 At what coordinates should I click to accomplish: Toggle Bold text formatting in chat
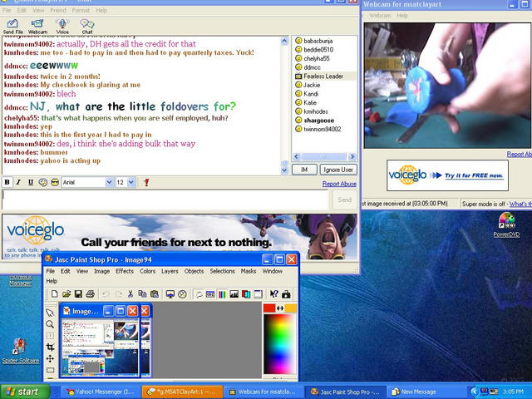[x=7, y=182]
